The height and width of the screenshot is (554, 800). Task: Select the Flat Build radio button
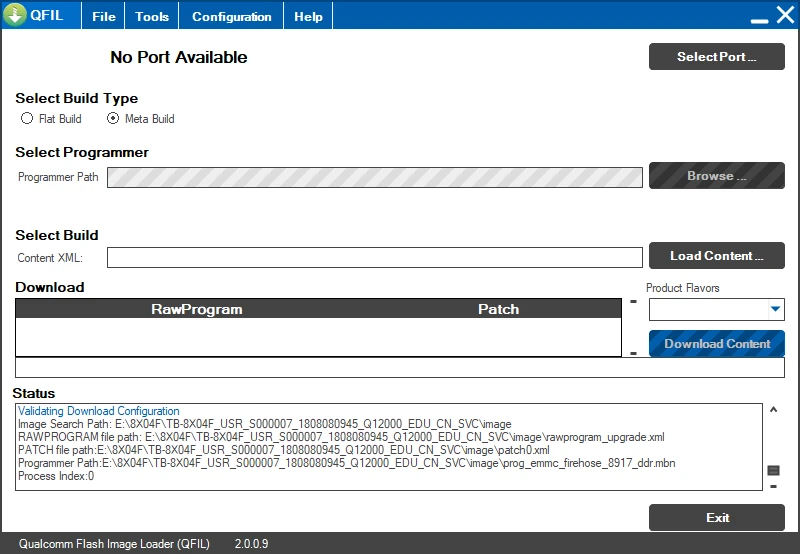[x=28, y=119]
